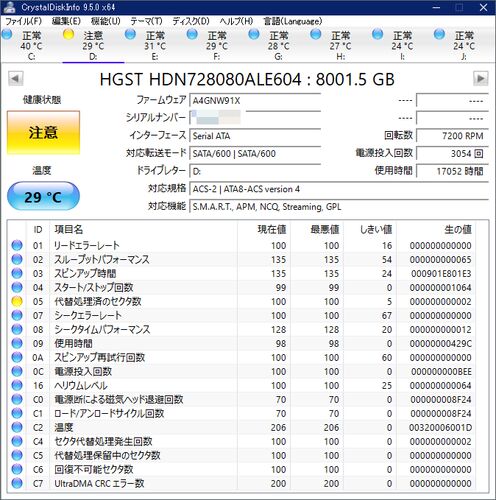Click status icon of スピンアップ再試行回数 row
Image resolution: width=496 pixels, height=500 pixels.
(17, 357)
